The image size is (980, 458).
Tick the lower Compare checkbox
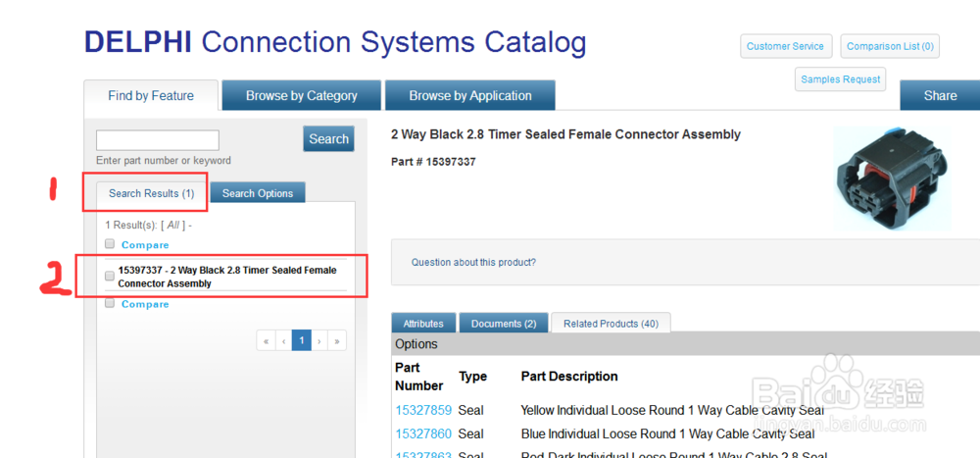(x=110, y=303)
